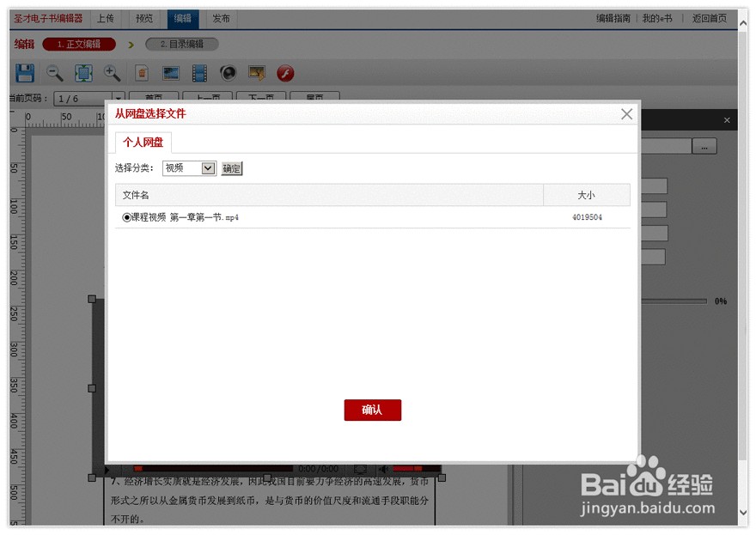
Task: Select the Fit-to-page view tool
Action: 83,73
